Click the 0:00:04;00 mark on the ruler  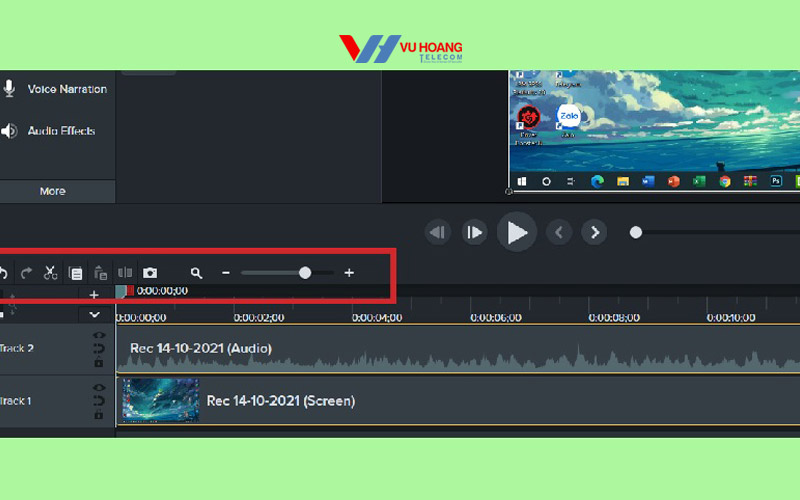(x=377, y=318)
